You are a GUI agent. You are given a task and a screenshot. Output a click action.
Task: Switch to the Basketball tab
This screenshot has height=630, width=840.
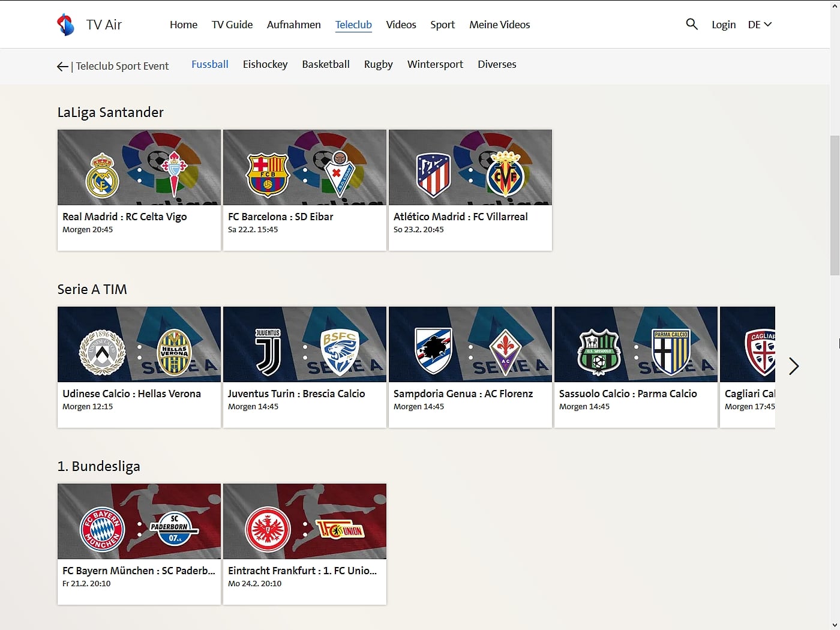326,64
